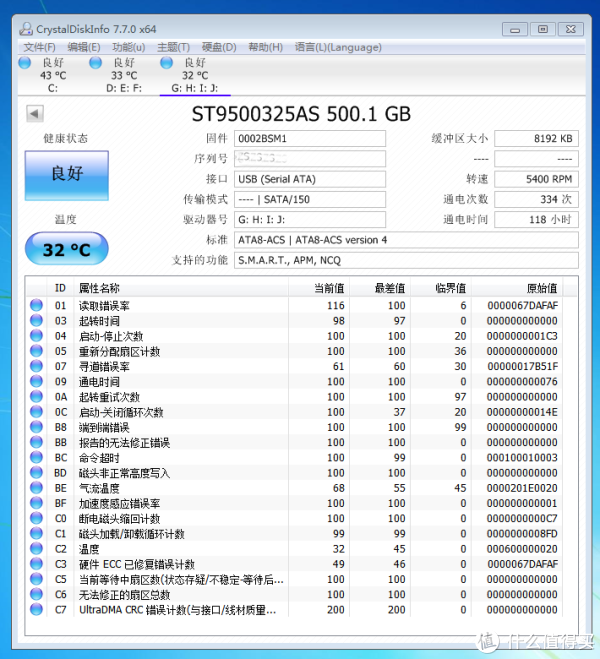Viewport: 600px width, 659px height.
Task: Select the D: E: F: drive tab label
Action: coord(124,88)
